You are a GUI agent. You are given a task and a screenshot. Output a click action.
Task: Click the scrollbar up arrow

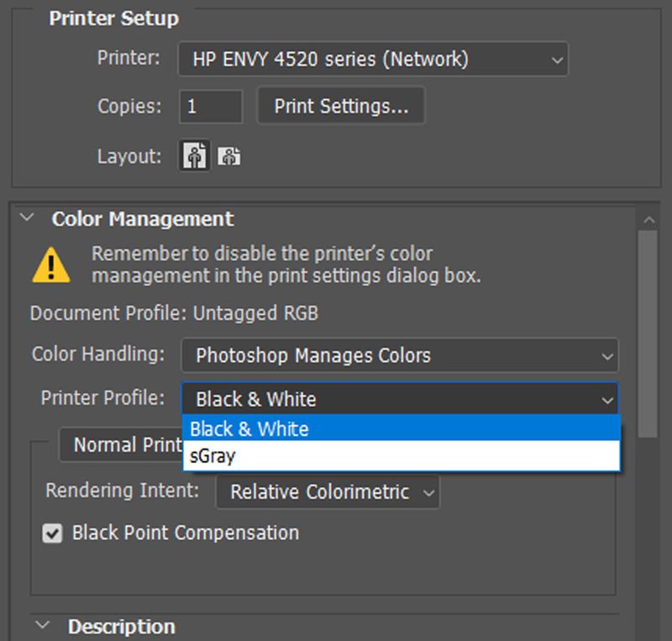click(x=648, y=220)
